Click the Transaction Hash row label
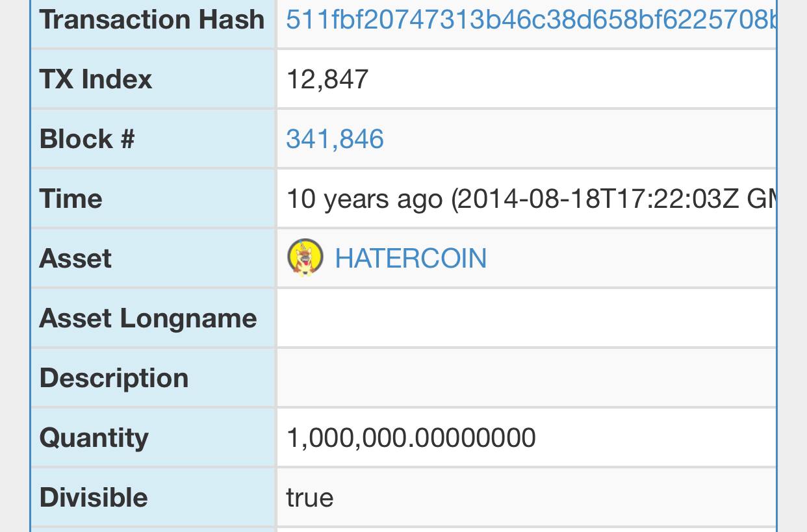 click(x=152, y=19)
